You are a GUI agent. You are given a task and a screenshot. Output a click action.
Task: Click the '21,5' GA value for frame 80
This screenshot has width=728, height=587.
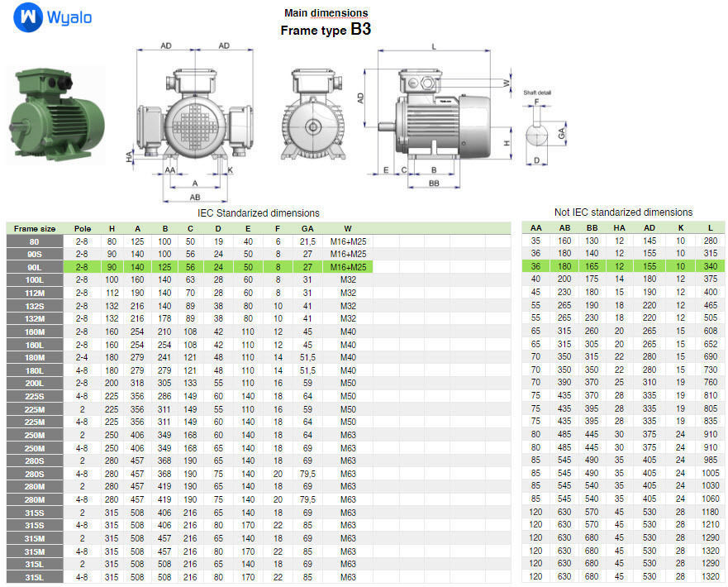coord(307,241)
